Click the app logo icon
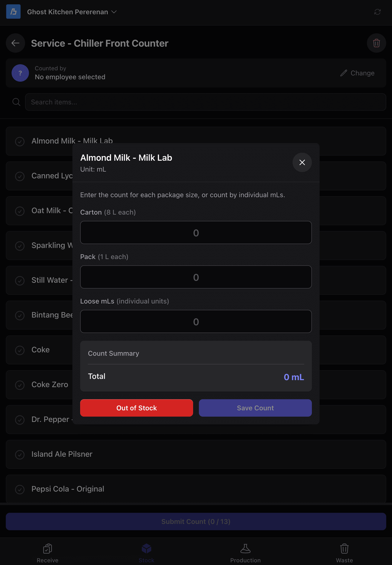This screenshot has width=392, height=565. point(13,12)
